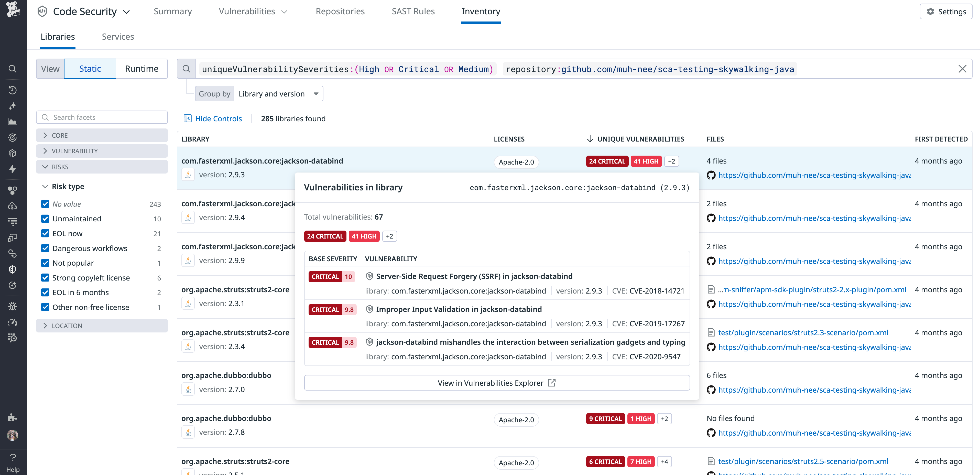Disable the EOL now checkbox
The image size is (980, 475).
tap(45, 233)
